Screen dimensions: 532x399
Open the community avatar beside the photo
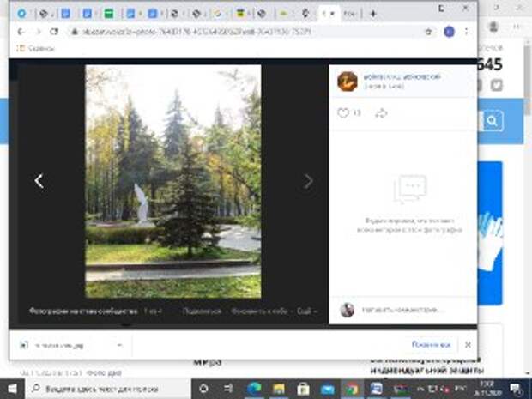[x=348, y=82]
